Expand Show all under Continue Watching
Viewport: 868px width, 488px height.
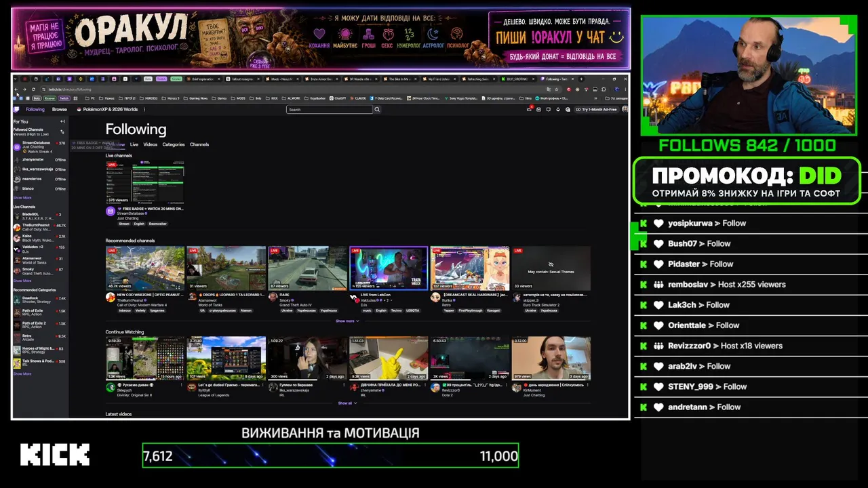[347, 403]
